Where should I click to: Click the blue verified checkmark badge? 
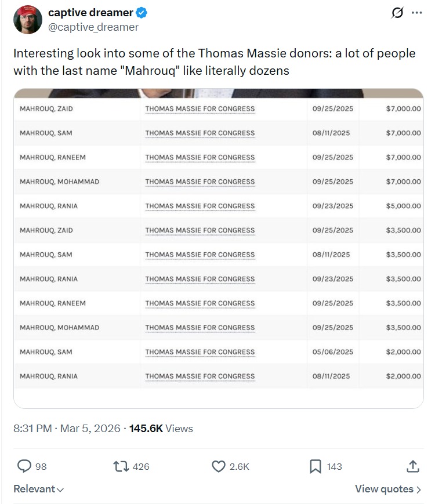[141, 13]
